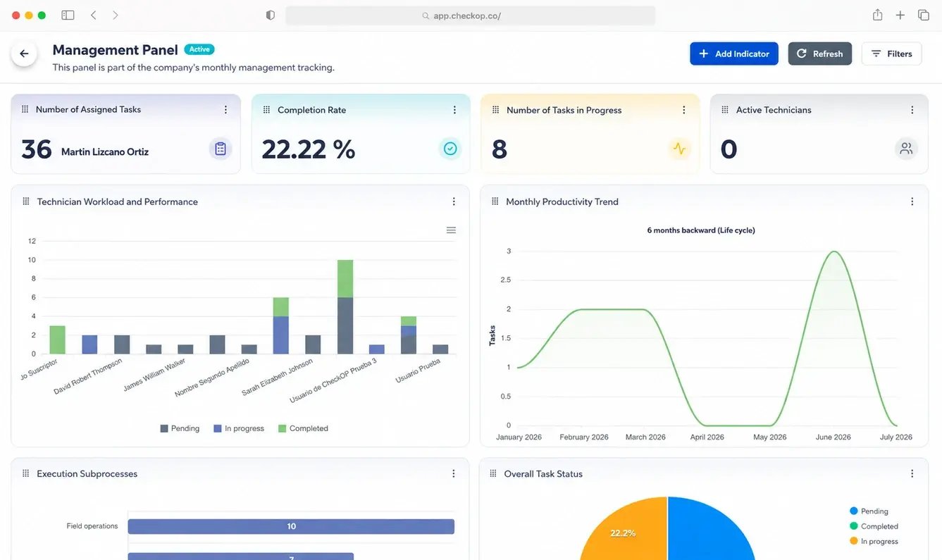This screenshot has width=942, height=560.
Task: Show the tab overview icon
Action: [924, 15]
